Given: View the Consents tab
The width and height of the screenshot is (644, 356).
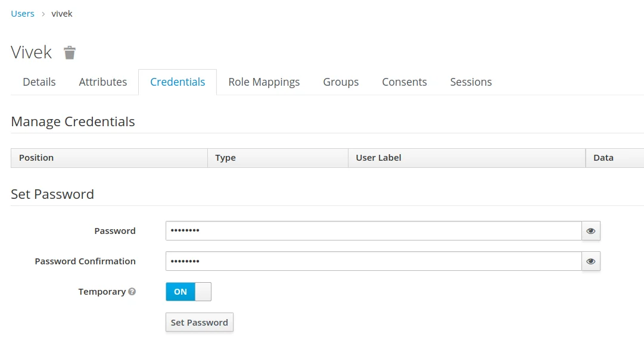Looking at the screenshot, I should [x=405, y=82].
